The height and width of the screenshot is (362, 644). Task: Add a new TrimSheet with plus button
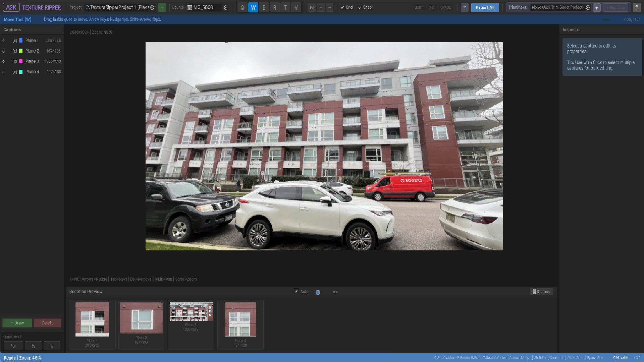pos(597,7)
